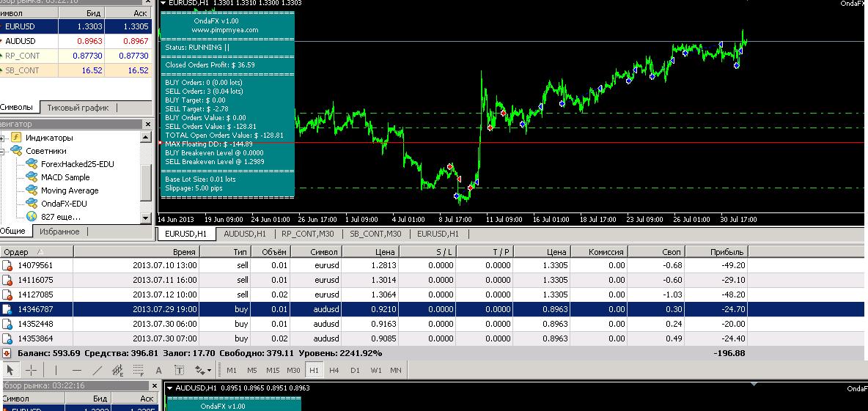Expand the Индикаторы tree node
This screenshot has width=868, height=411.
tap(2, 138)
